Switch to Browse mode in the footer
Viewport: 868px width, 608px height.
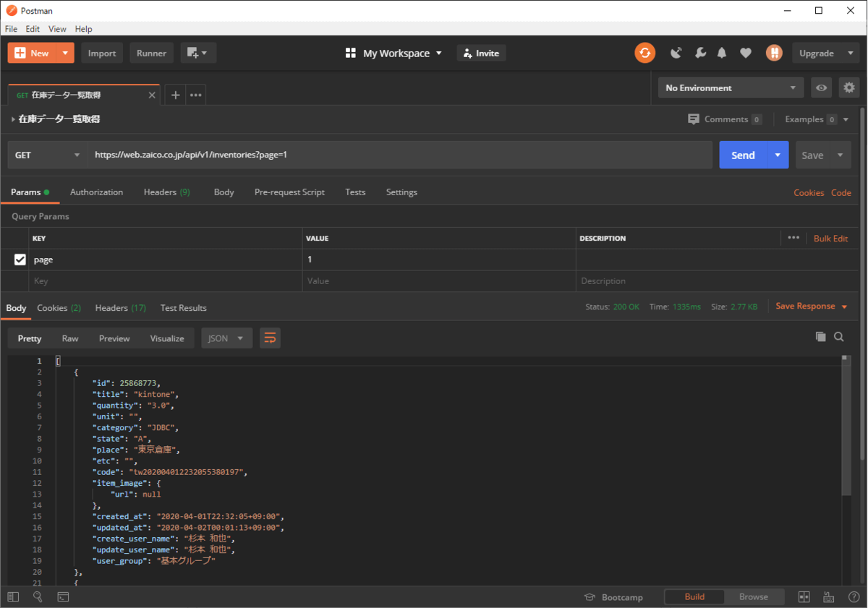pyautogui.click(x=753, y=597)
